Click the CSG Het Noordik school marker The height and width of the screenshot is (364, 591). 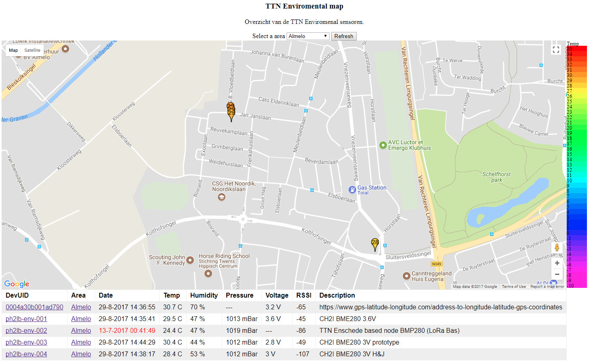(221, 197)
